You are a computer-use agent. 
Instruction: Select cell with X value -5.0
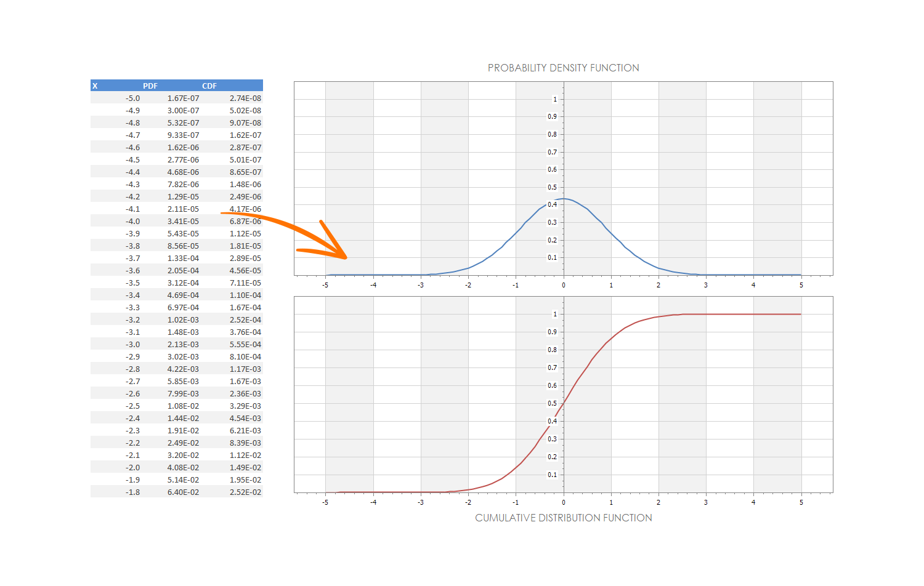point(132,98)
